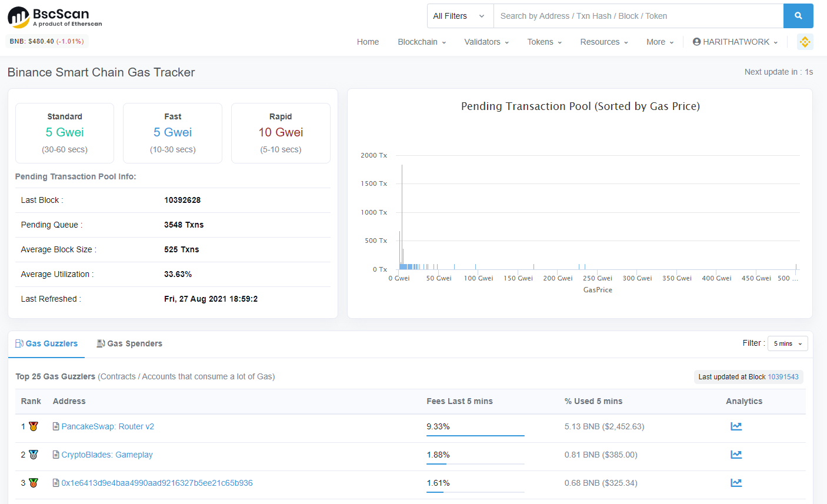Click the blue search magnifier button
827x504 pixels.
[x=798, y=16]
